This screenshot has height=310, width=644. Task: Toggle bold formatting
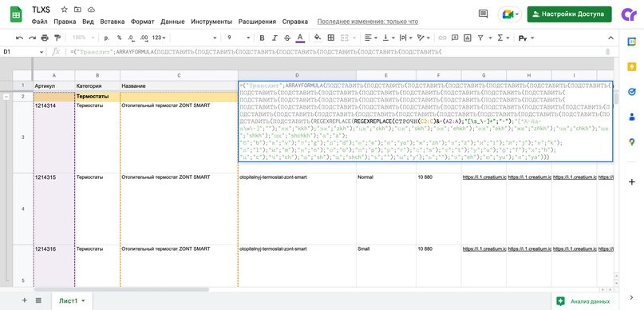pos(262,38)
